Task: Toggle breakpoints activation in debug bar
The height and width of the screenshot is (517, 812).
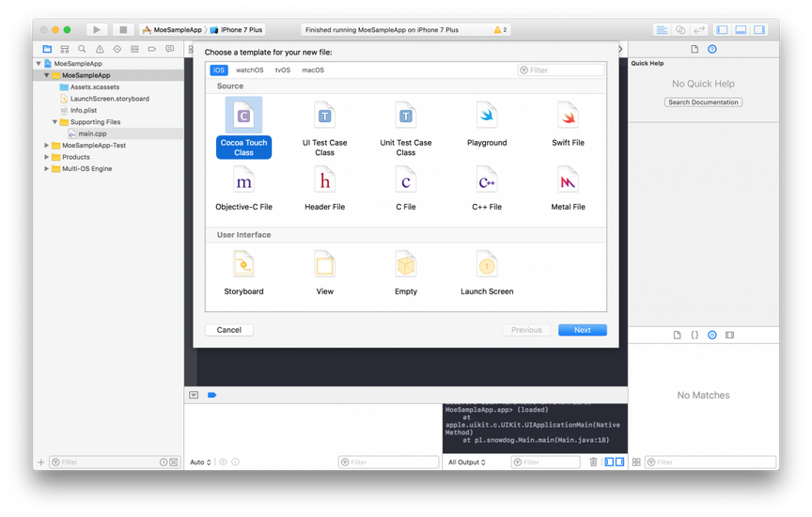Action: click(x=211, y=395)
